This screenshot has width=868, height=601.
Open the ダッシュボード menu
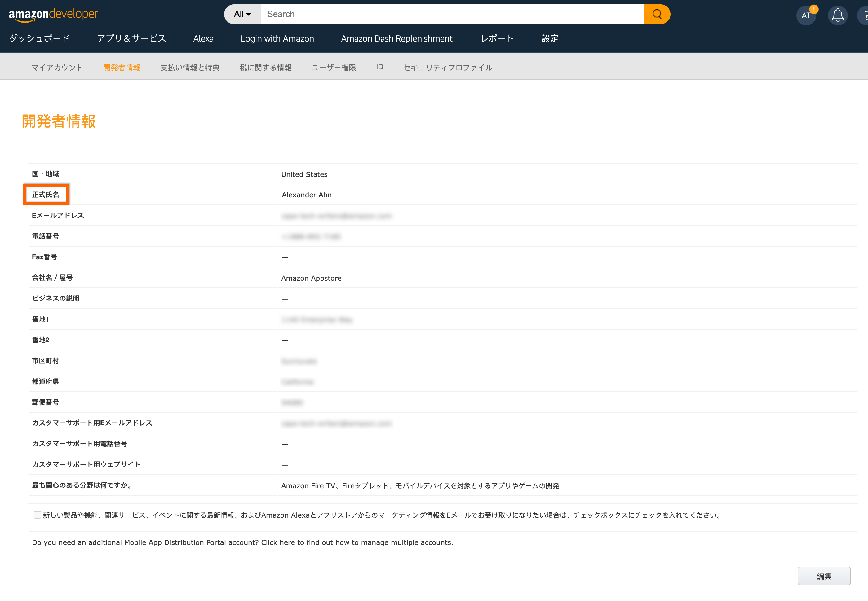click(x=40, y=38)
